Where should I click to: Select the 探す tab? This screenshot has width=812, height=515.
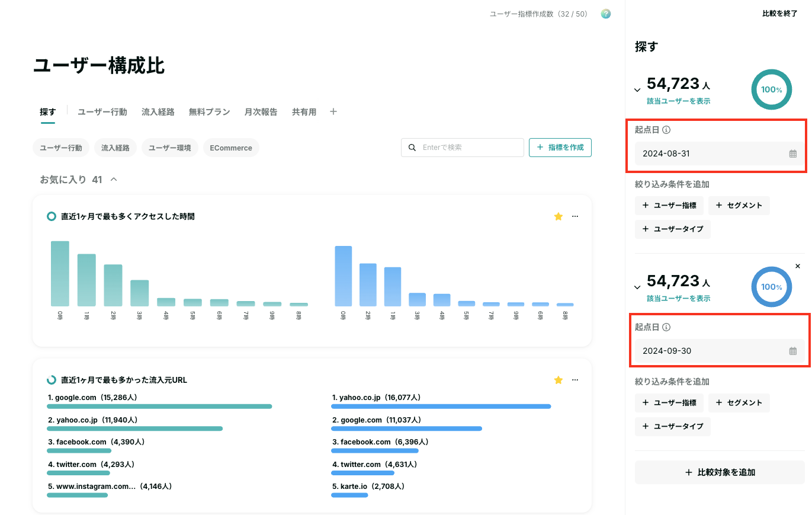click(x=48, y=111)
